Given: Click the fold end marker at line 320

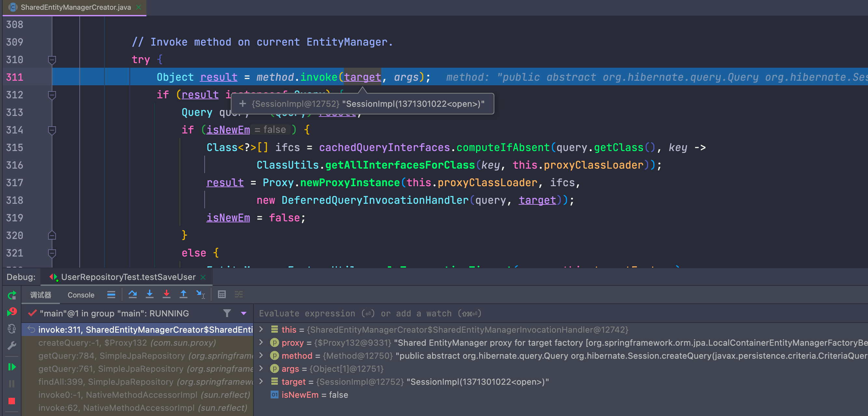Looking at the screenshot, I should 52,235.
